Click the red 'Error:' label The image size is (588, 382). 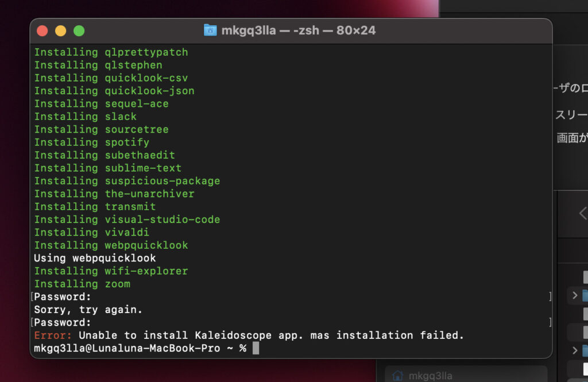(x=53, y=335)
